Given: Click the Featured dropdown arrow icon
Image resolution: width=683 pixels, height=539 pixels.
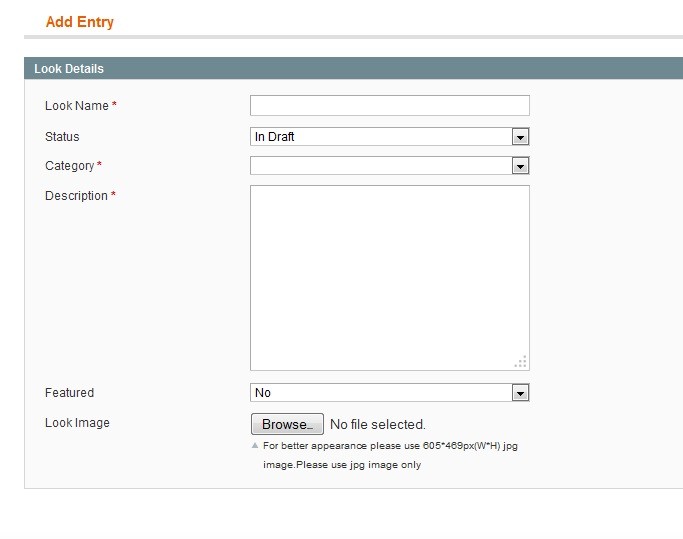Looking at the screenshot, I should pos(520,393).
